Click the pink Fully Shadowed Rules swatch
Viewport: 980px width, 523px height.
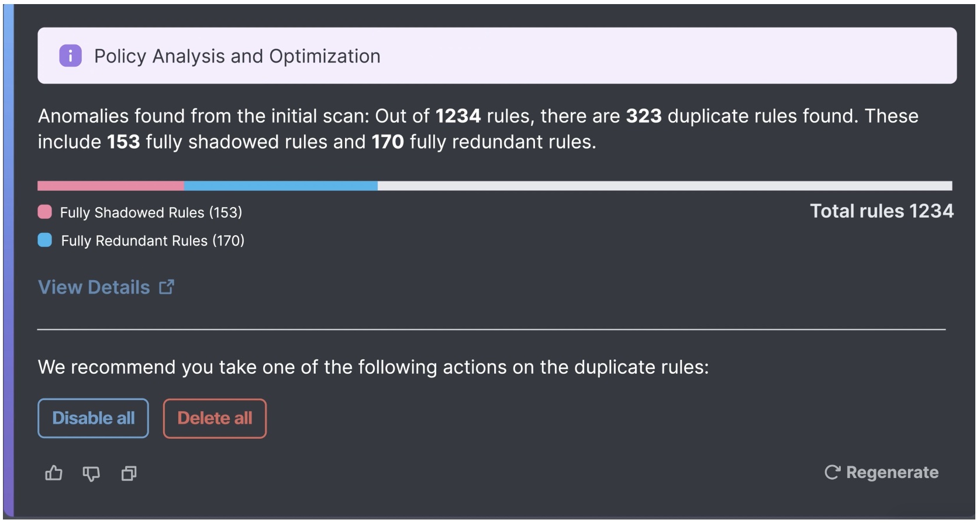(x=45, y=212)
